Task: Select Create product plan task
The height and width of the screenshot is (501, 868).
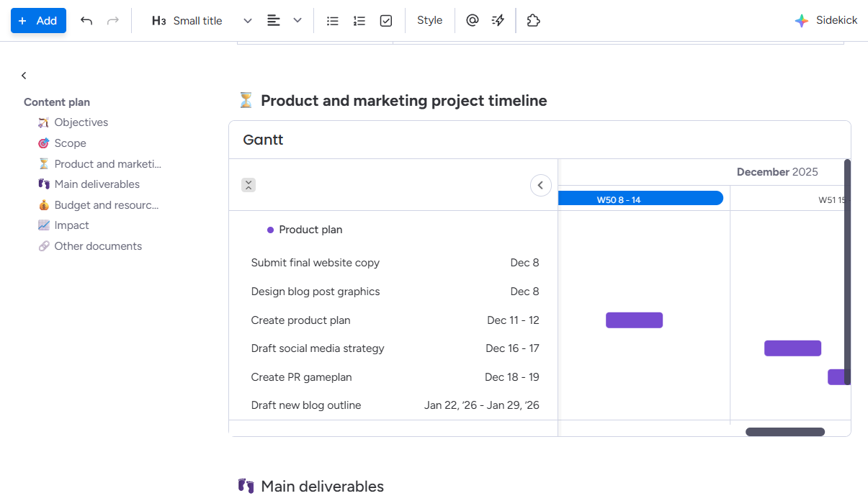Action: 300,320
